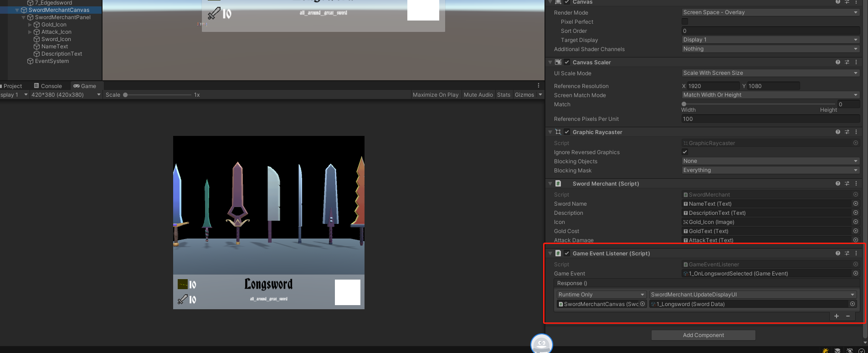This screenshot has height=353, width=868.
Task: Collapse the Canvas Scaler component foldout
Action: pyautogui.click(x=550, y=62)
